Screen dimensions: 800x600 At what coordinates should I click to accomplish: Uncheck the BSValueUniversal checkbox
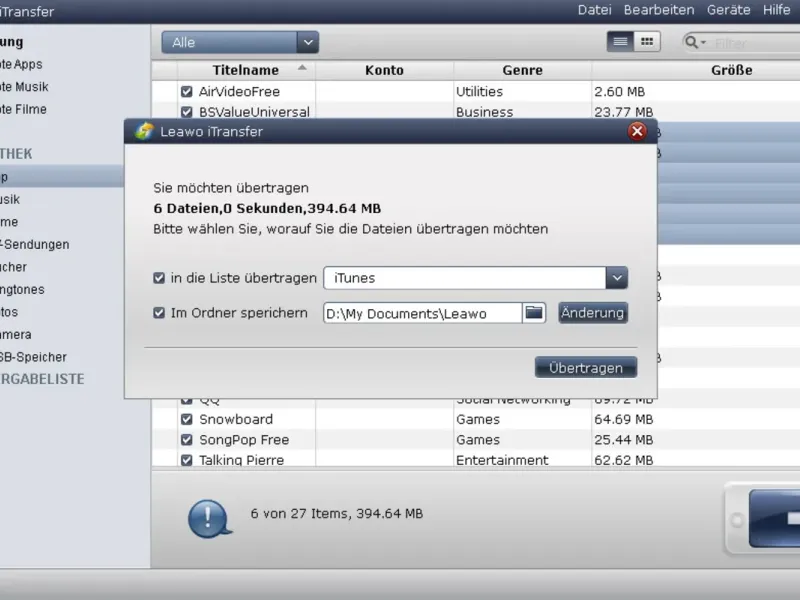coord(187,112)
